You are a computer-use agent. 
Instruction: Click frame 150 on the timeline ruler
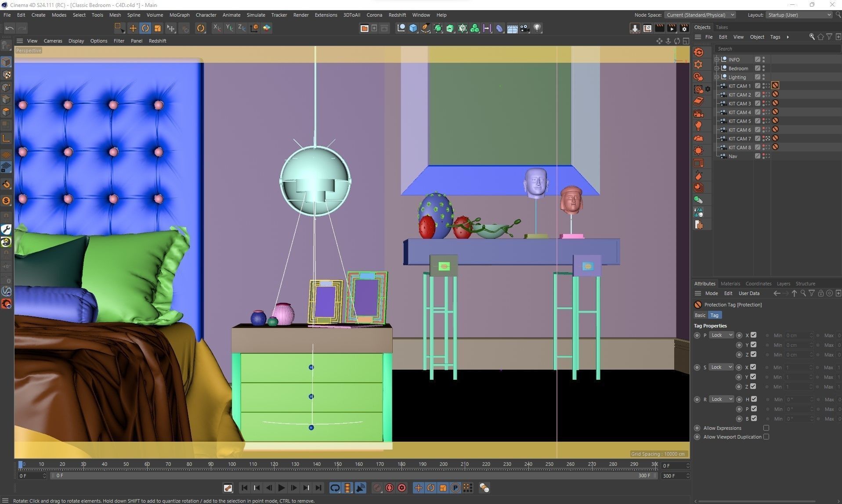tap(337, 464)
